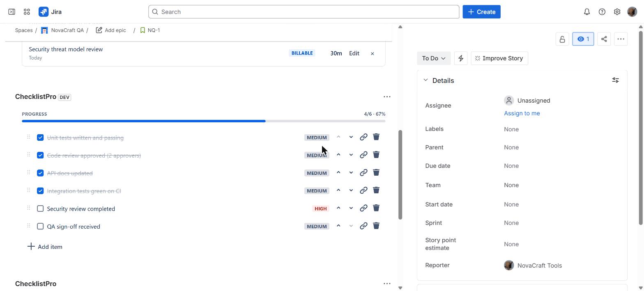Copy link for API docs updated item

pyautogui.click(x=363, y=173)
